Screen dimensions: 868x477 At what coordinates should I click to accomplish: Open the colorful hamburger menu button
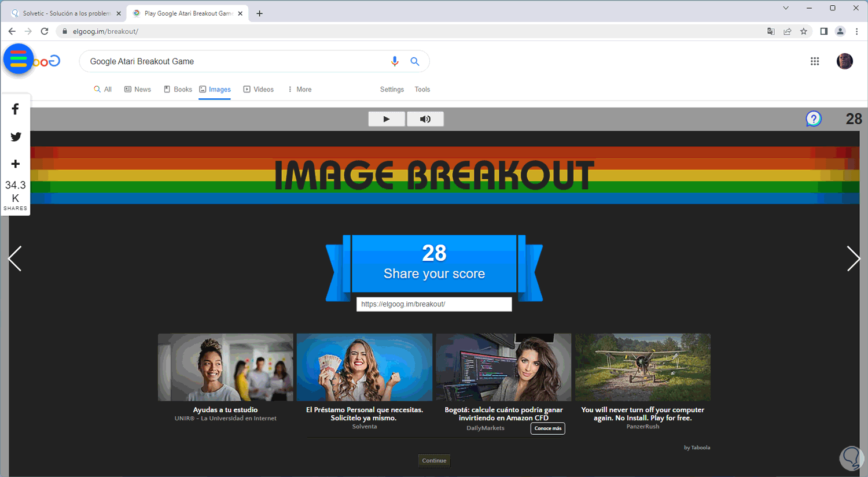[x=19, y=59]
